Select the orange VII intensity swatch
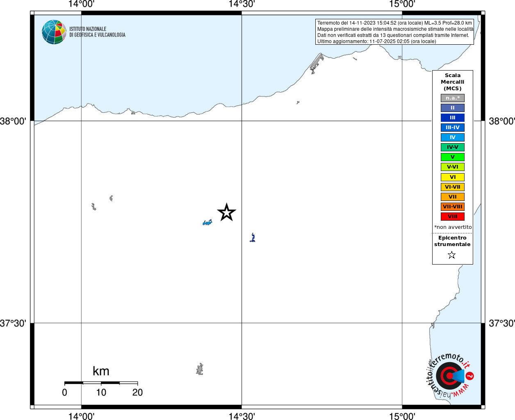Viewport: 515px width, 420px height. [453, 197]
